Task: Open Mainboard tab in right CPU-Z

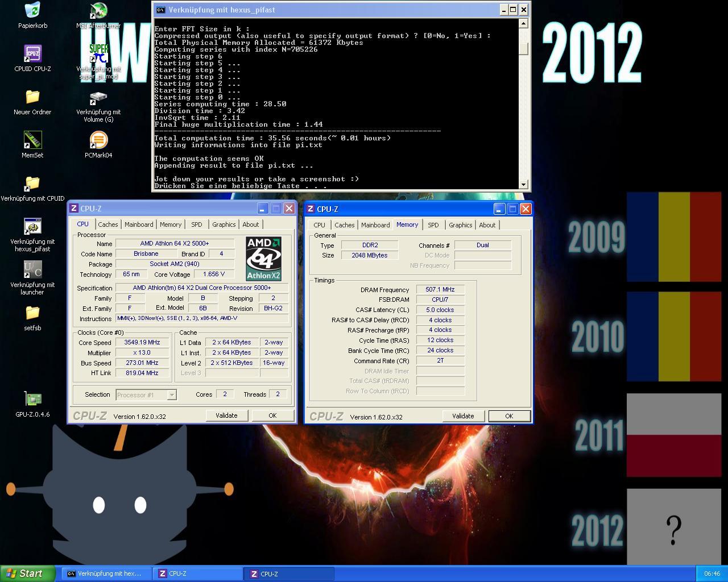Action: tap(375, 225)
